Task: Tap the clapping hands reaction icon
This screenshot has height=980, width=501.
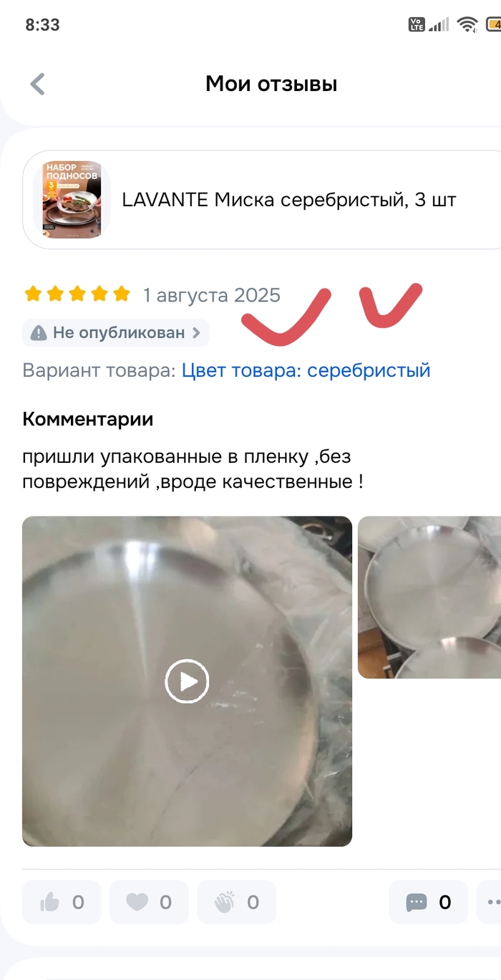Action: (225, 902)
